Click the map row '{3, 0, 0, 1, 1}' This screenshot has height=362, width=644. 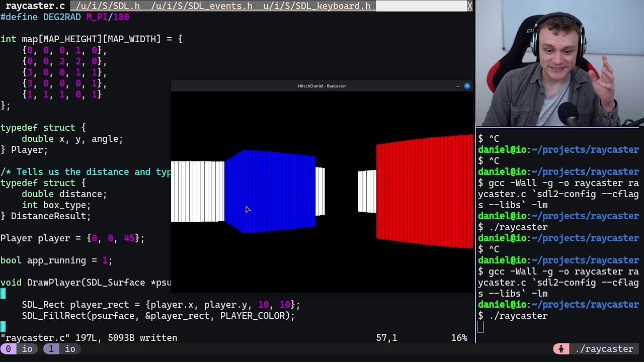64,72
